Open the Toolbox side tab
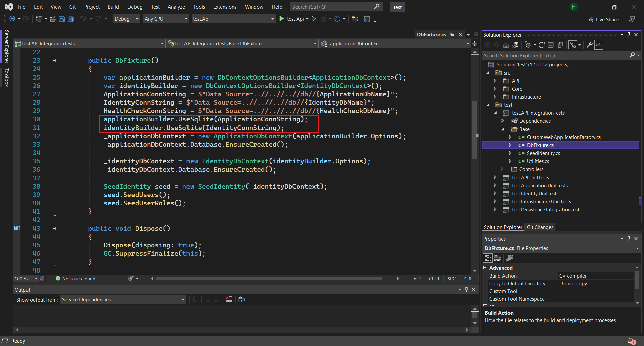The image size is (644, 346). tap(6, 78)
